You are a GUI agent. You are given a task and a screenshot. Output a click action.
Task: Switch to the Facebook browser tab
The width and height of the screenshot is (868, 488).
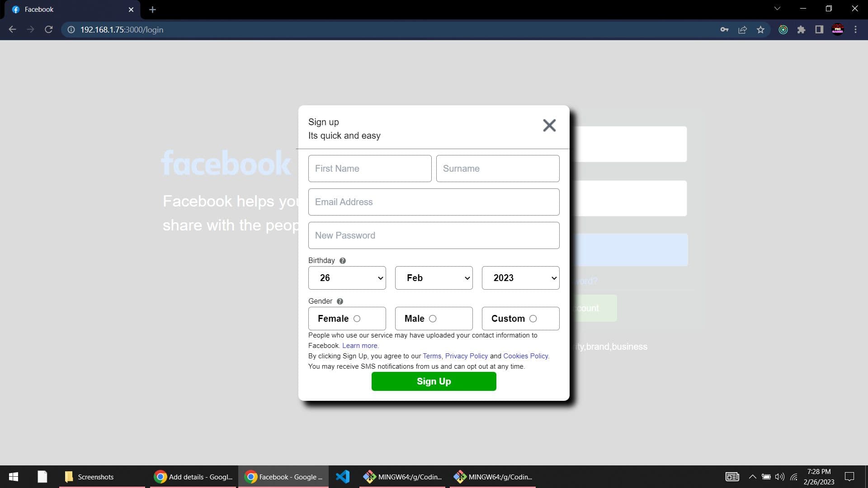[72, 9]
